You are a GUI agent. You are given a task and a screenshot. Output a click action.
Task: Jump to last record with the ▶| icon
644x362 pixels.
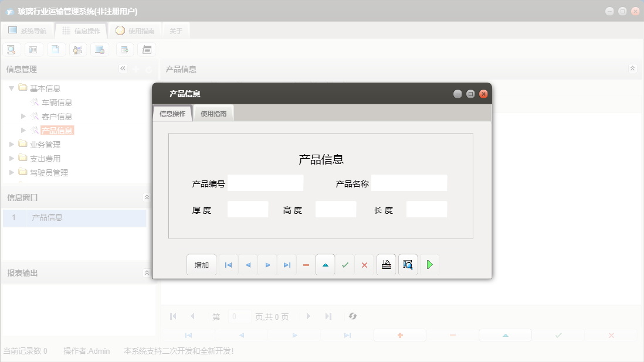tap(287, 264)
